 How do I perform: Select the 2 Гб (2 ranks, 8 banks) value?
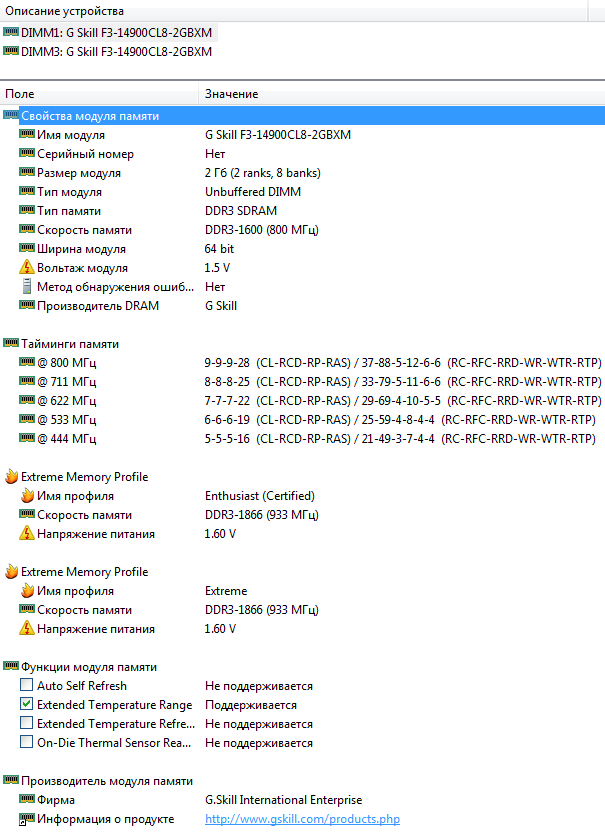point(263,173)
